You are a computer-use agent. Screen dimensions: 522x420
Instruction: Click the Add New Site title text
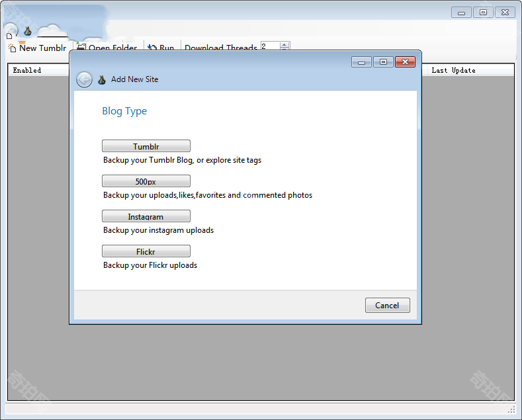click(134, 79)
